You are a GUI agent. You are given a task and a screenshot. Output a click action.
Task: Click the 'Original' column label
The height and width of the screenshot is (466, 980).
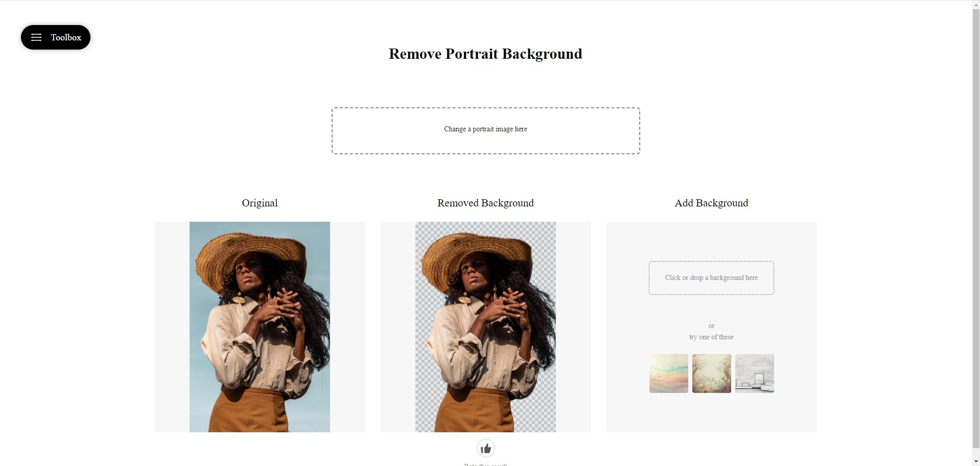(x=260, y=203)
